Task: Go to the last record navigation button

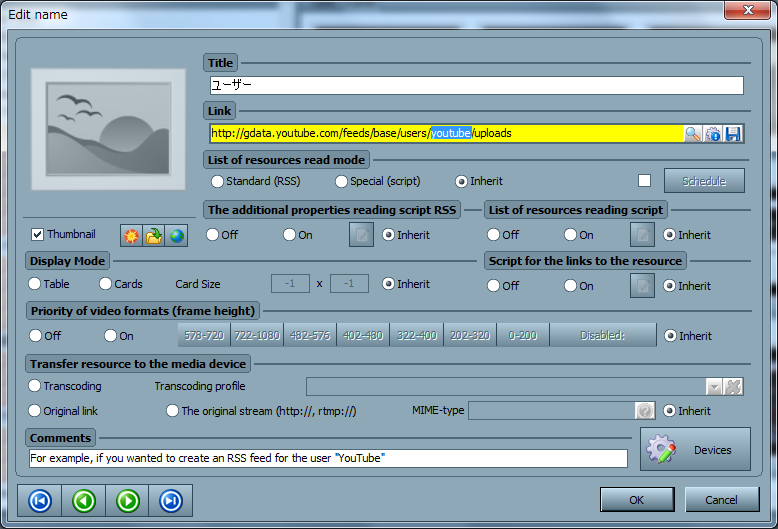Action: click(x=171, y=501)
